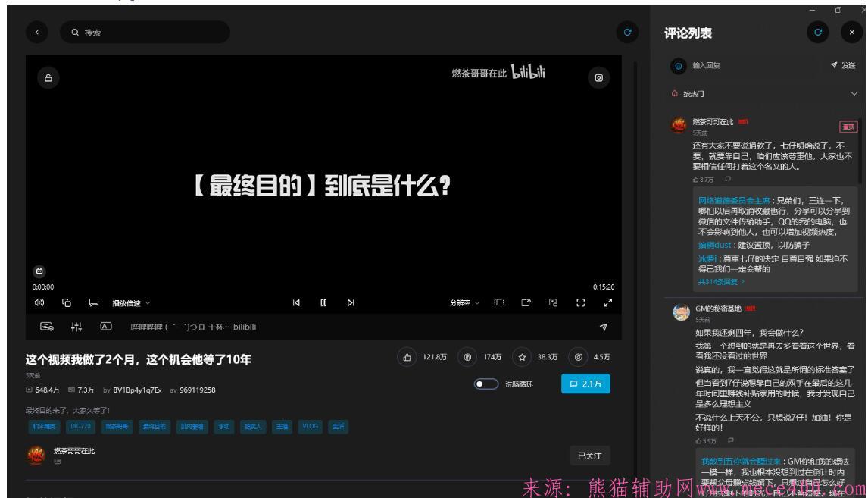The height and width of the screenshot is (498, 868).
Task: Pause the video playback
Action: (x=323, y=303)
